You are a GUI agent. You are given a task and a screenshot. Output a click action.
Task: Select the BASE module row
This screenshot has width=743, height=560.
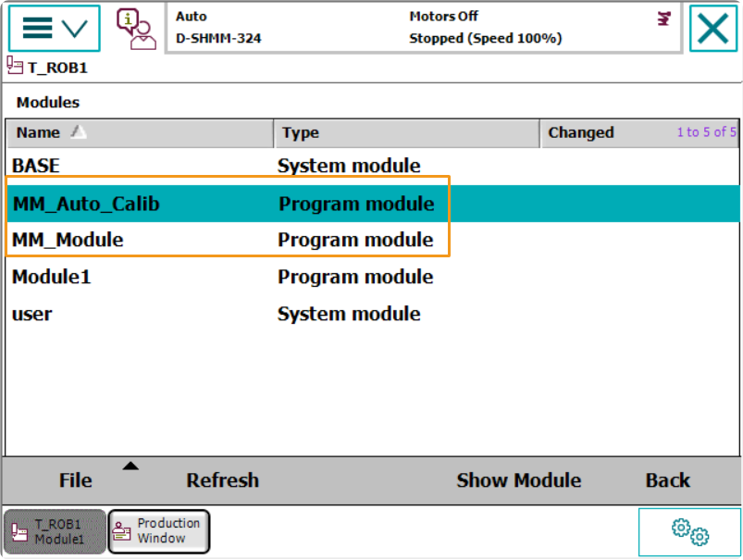point(373,166)
